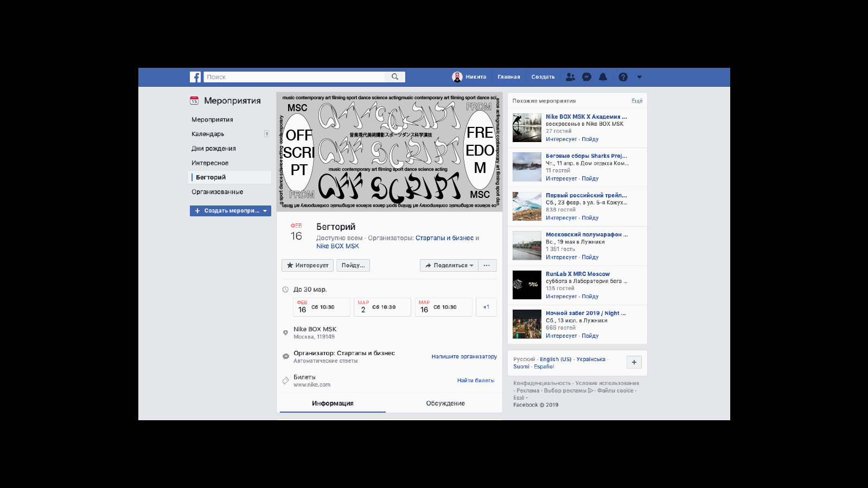The image size is (868, 488).
Task: Click Создать in top bar
Action: tap(543, 77)
